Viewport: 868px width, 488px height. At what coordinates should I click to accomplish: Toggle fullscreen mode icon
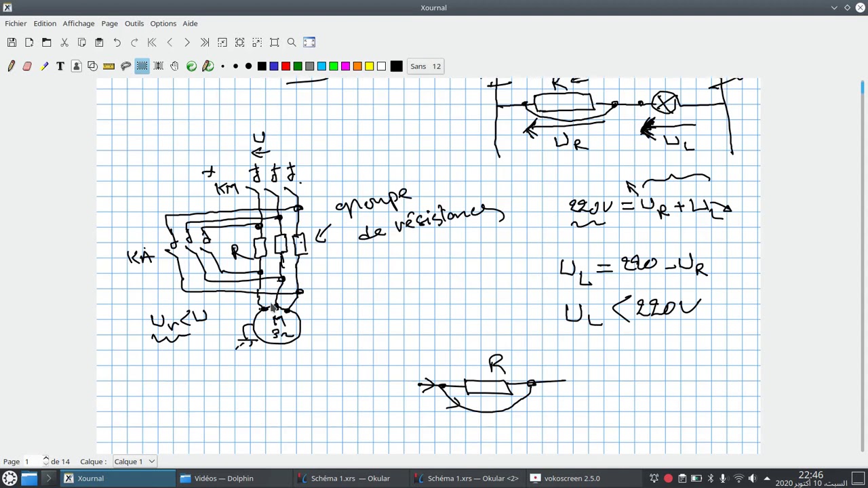[309, 43]
